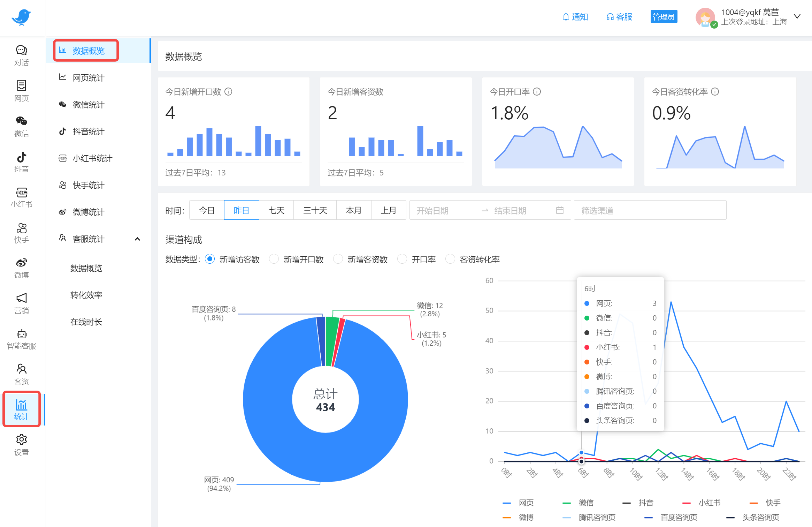
Task: Switch time range to 七天
Action: click(x=276, y=210)
